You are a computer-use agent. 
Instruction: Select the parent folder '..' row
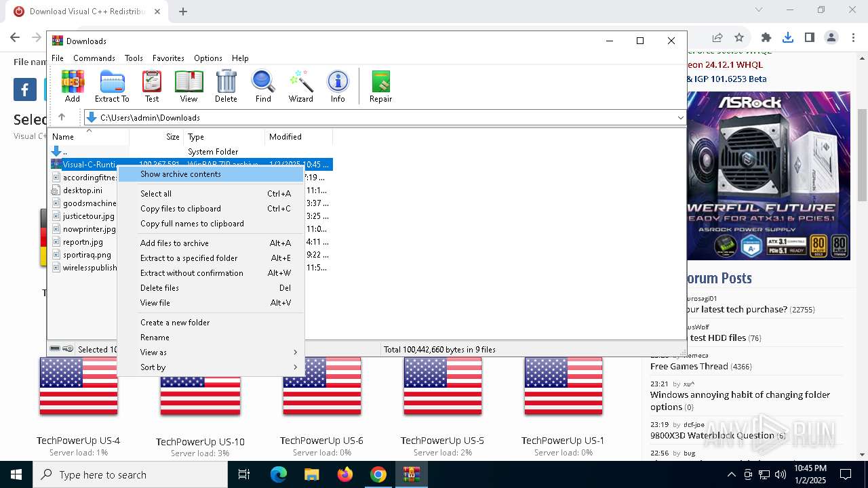pos(191,152)
